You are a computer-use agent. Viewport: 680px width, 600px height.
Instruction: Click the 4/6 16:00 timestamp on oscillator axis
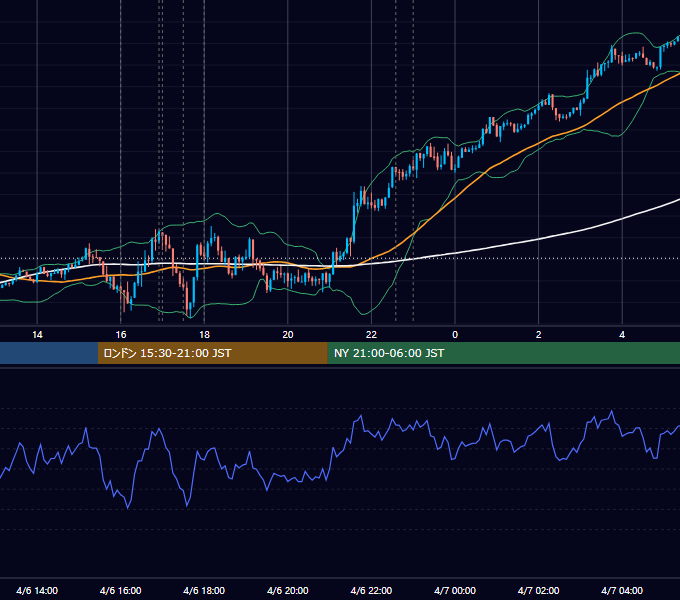(121, 590)
